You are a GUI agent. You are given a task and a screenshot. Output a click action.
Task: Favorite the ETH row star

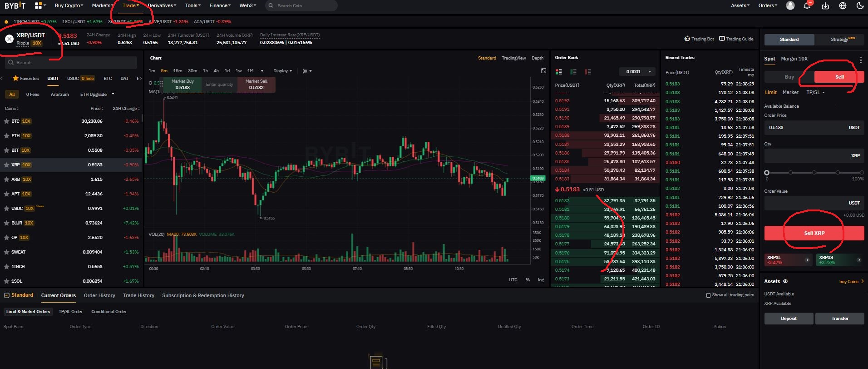coord(6,136)
